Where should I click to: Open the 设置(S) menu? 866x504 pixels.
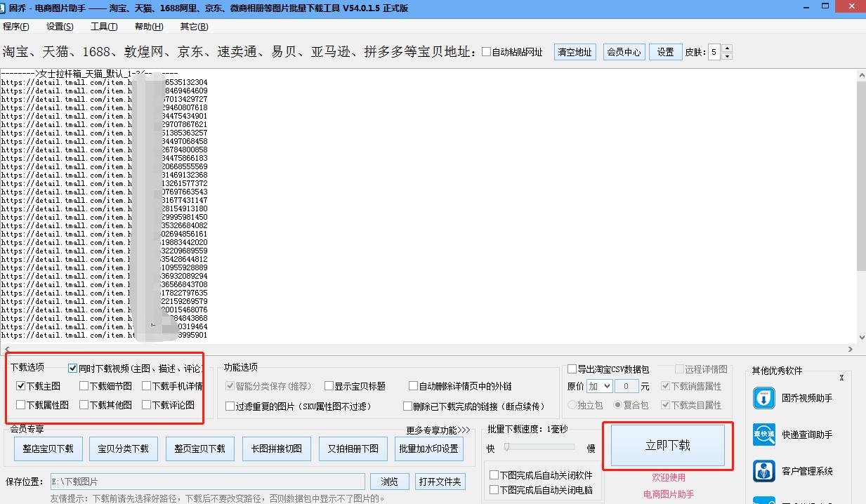point(59,26)
